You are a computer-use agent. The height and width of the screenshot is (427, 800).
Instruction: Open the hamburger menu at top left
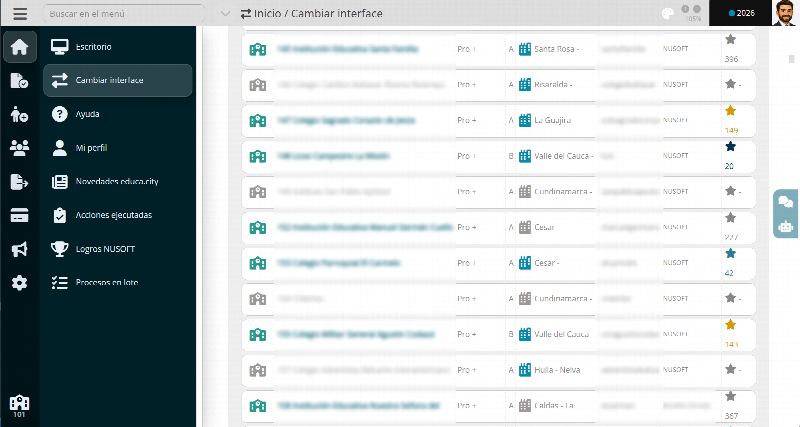[20, 13]
